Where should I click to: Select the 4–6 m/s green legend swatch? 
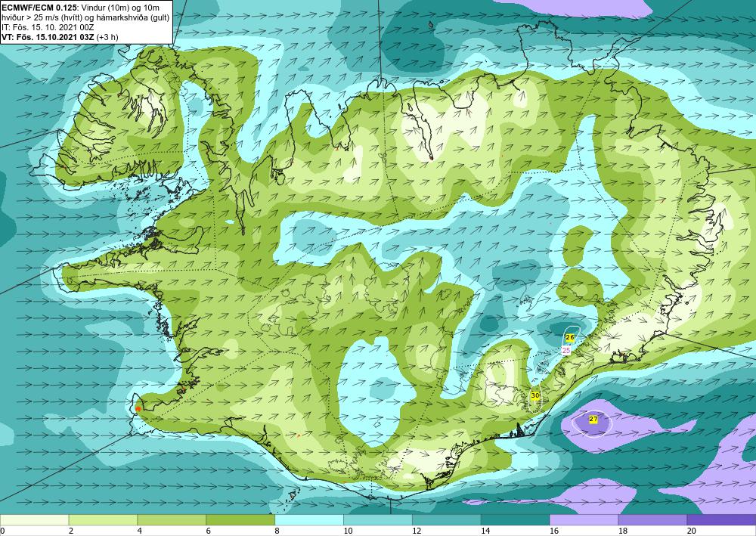click(x=172, y=519)
